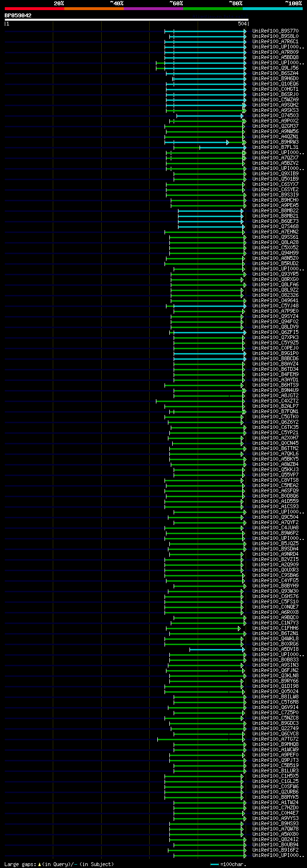Click the cyan alignment bar of UniRef100_Q7S468

[211, 227]
